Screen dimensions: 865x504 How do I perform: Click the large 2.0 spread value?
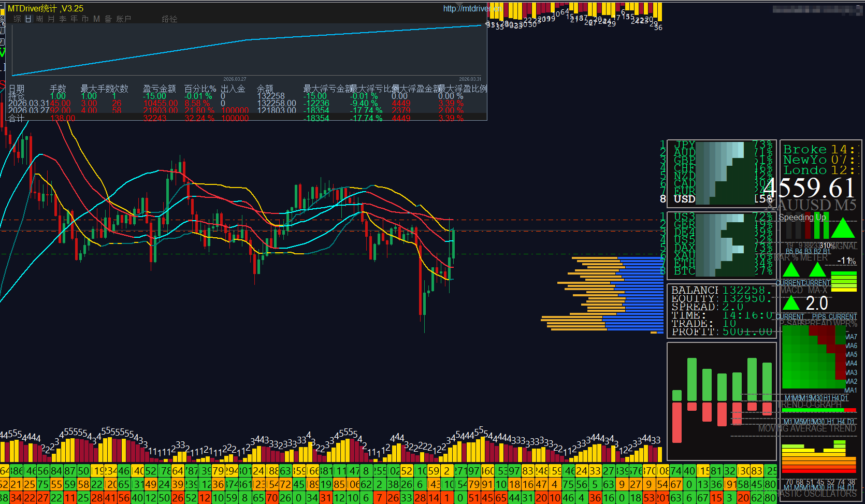point(817,303)
